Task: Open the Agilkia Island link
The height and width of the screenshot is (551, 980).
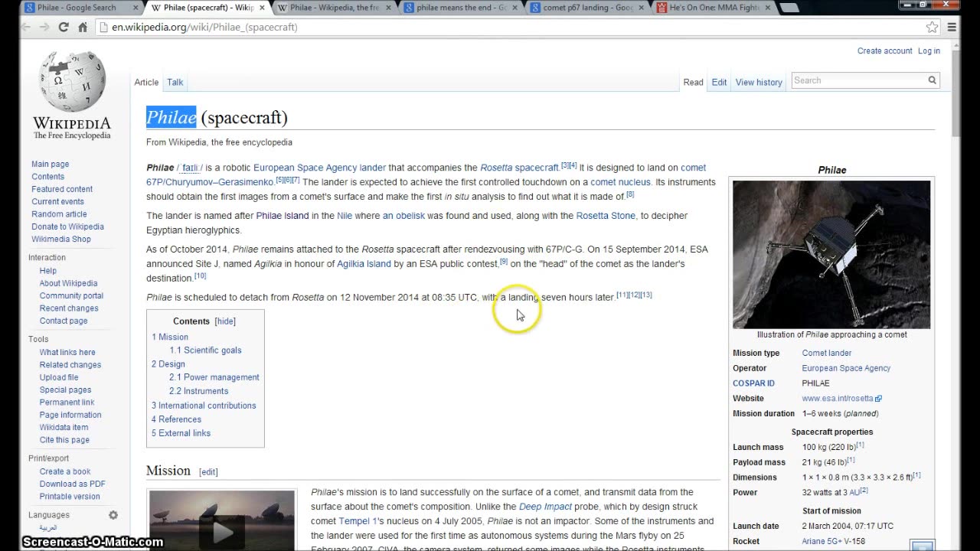Action: click(x=364, y=264)
